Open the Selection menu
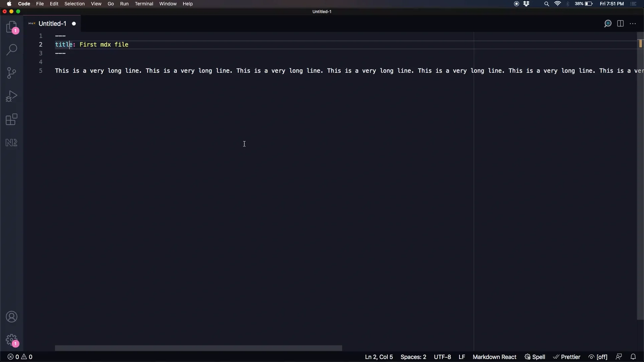Image resolution: width=644 pixels, height=362 pixels. pyautogui.click(x=74, y=4)
